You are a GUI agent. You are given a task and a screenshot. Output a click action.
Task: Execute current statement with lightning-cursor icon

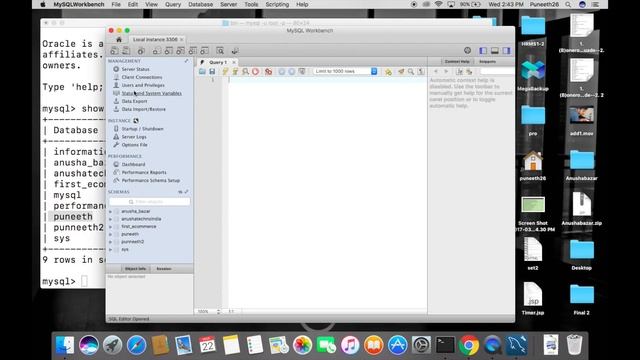click(x=235, y=71)
